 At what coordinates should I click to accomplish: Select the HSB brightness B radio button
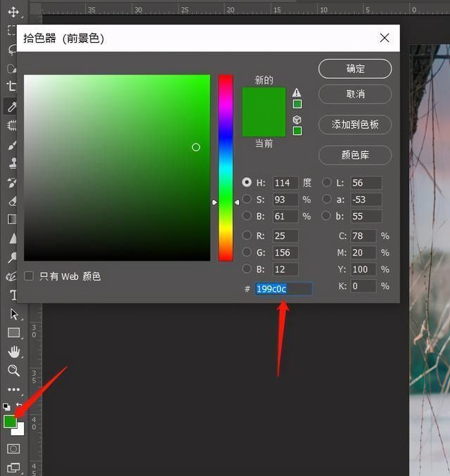[x=247, y=216]
